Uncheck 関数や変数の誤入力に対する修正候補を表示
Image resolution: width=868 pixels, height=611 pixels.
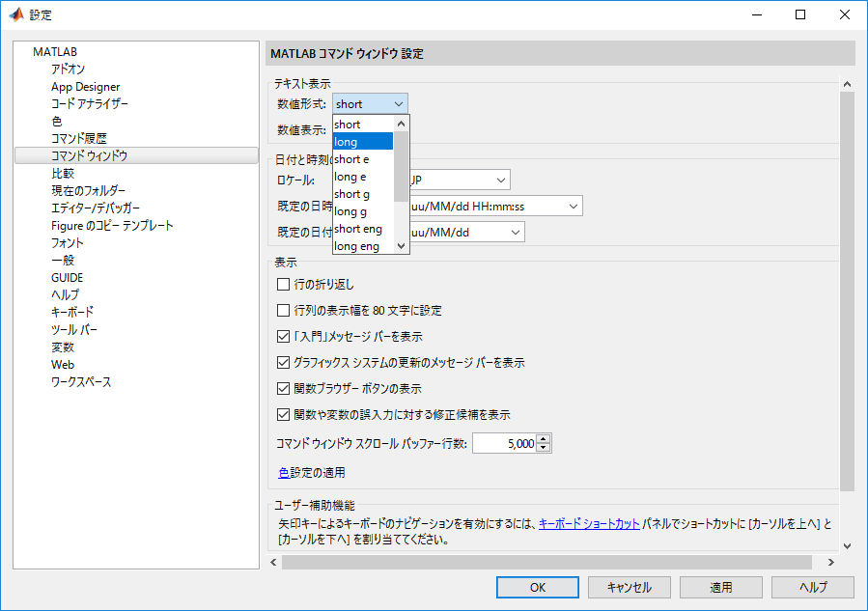pyautogui.click(x=284, y=414)
